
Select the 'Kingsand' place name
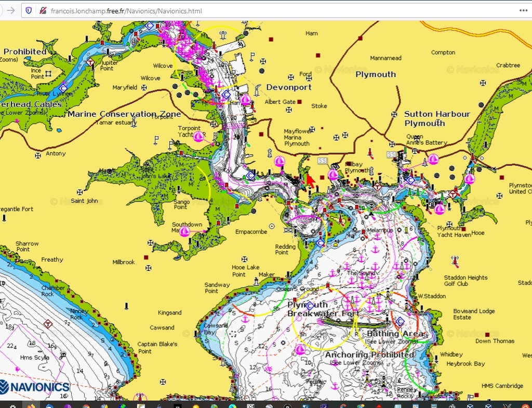click(170, 313)
